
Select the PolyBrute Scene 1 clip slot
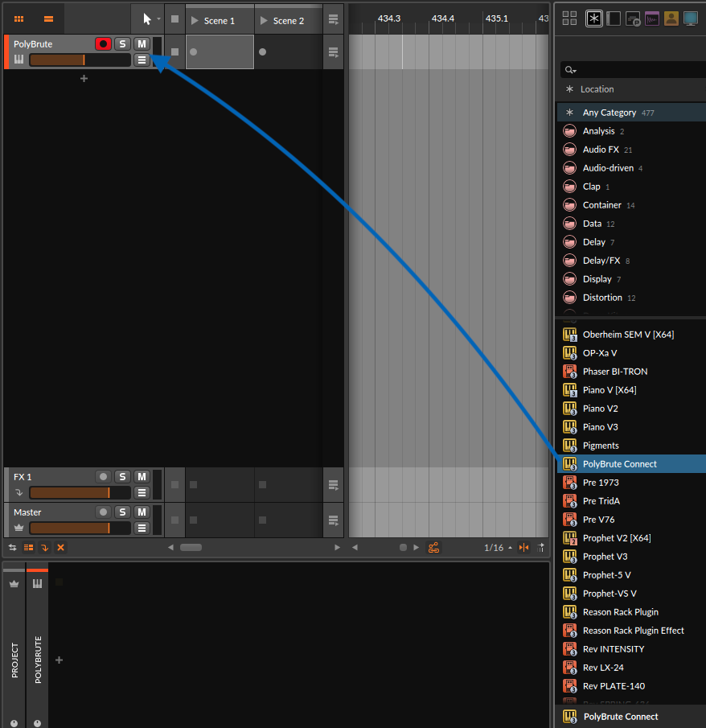tap(220, 51)
